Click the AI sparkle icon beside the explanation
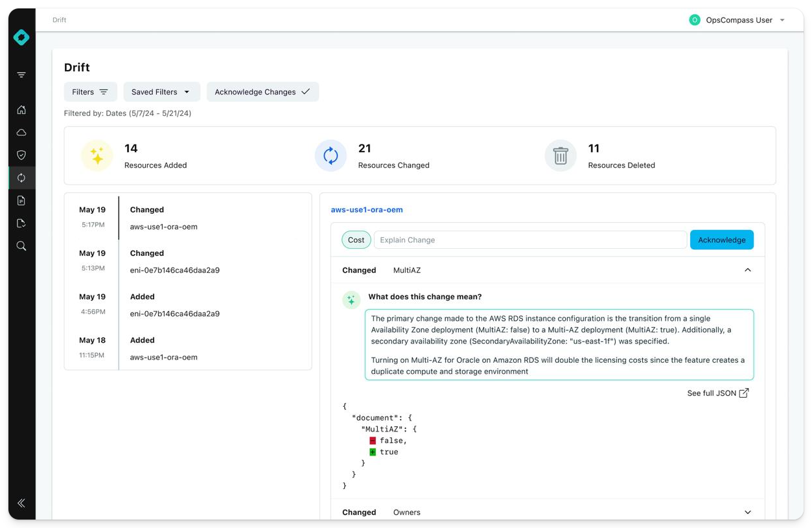Viewport: 812px width, 528px height. (351, 300)
